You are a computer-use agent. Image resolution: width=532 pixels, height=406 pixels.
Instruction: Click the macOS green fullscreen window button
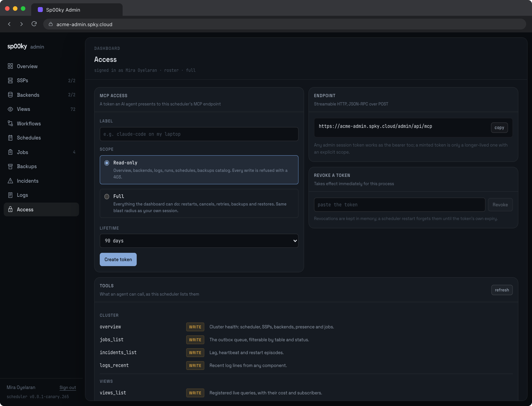(x=23, y=9)
